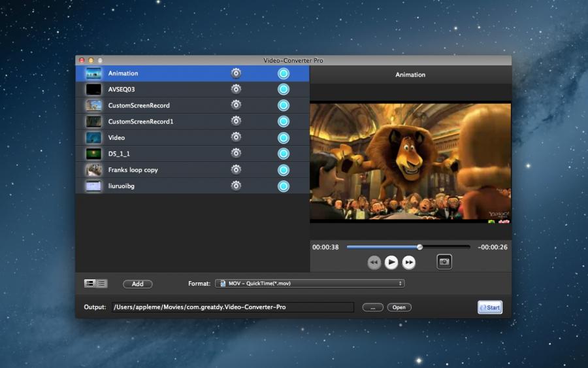The image size is (588, 368).
Task: Click the Video file thumbnail
Action: click(93, 138)
